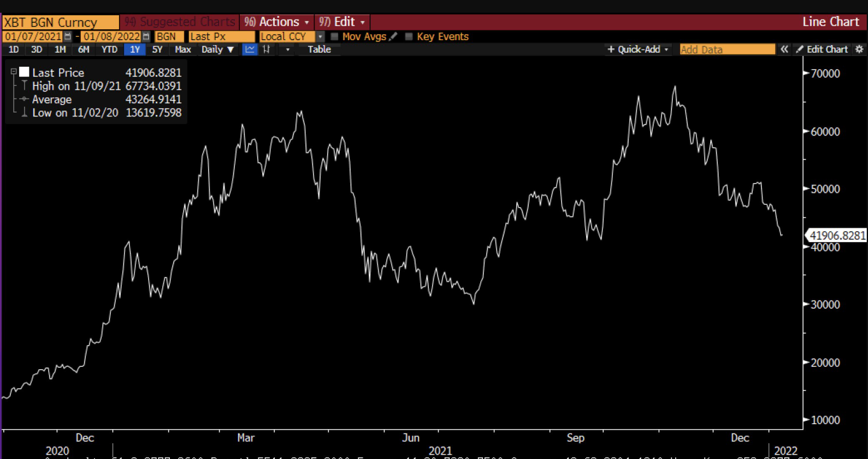Open Suggested Charts
Screen dimensions: 868x459
coord(178,22)
